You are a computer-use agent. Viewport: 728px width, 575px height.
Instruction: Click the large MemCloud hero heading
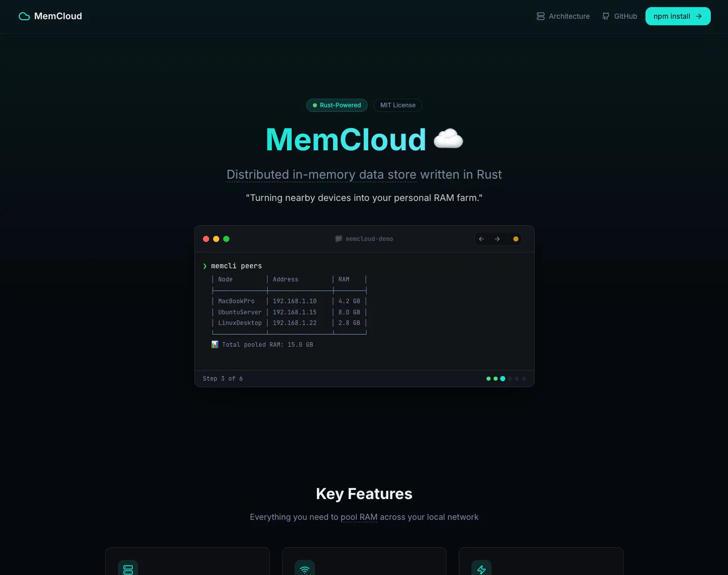coord(346,139)
